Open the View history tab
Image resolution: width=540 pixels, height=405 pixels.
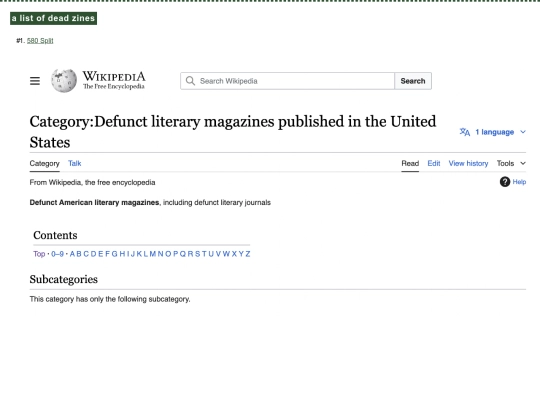(468, 163)
